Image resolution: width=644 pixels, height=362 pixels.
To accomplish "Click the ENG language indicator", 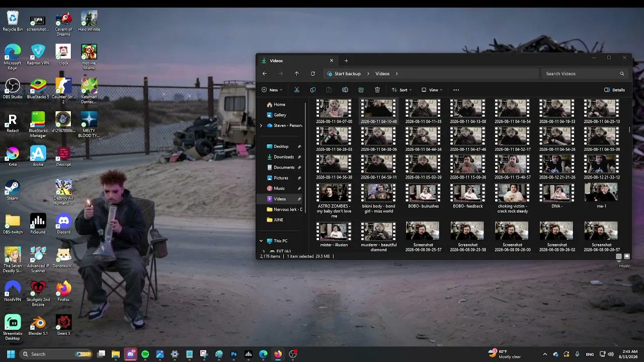I will [590, 354].
